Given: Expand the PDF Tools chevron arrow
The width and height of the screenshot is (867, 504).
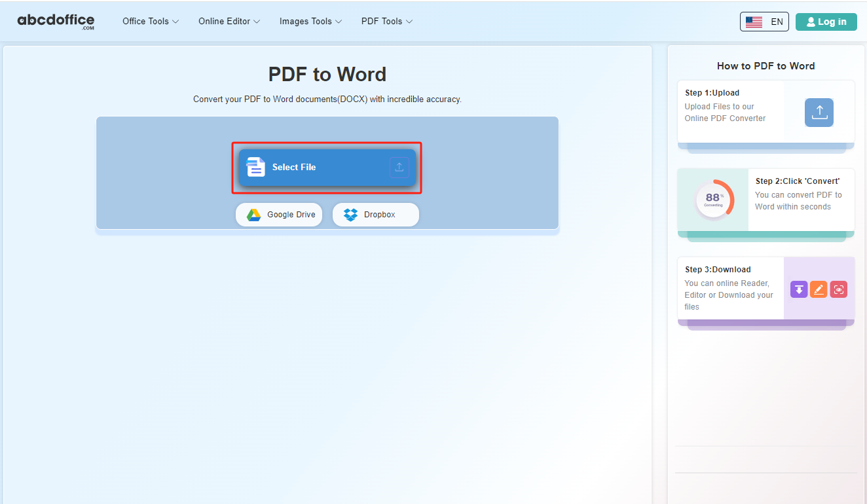Looking at the screenshot, I should [409, 22].
